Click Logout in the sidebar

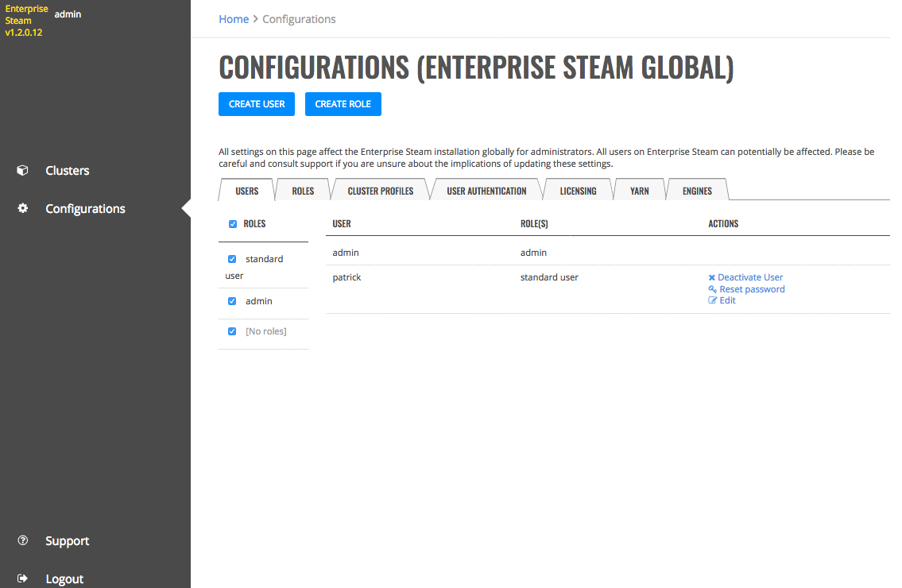[x=64, y=578]
